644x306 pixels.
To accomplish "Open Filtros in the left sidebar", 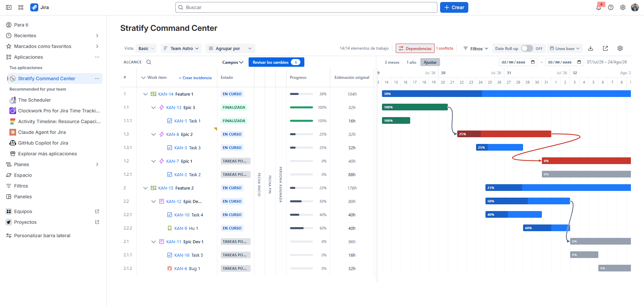I will [21, 186].
